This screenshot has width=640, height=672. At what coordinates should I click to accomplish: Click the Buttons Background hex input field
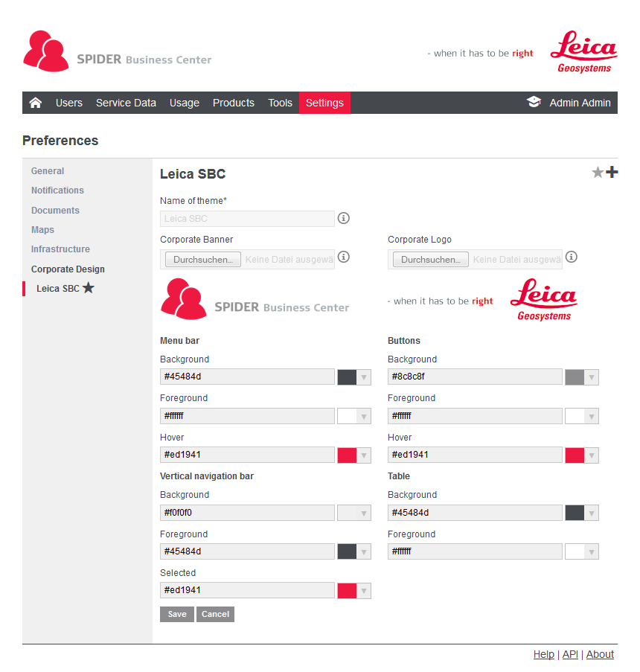(474, 377)
